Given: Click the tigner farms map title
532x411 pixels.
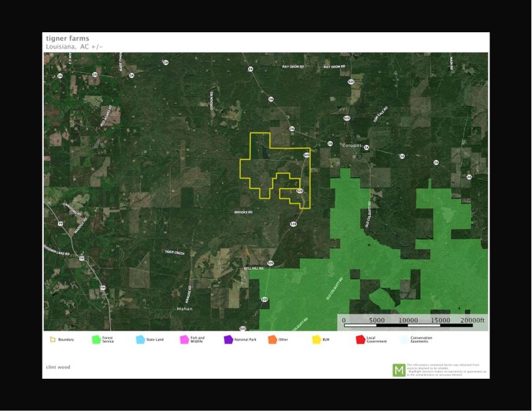Looking at the screenshot, I should (67, 39).
